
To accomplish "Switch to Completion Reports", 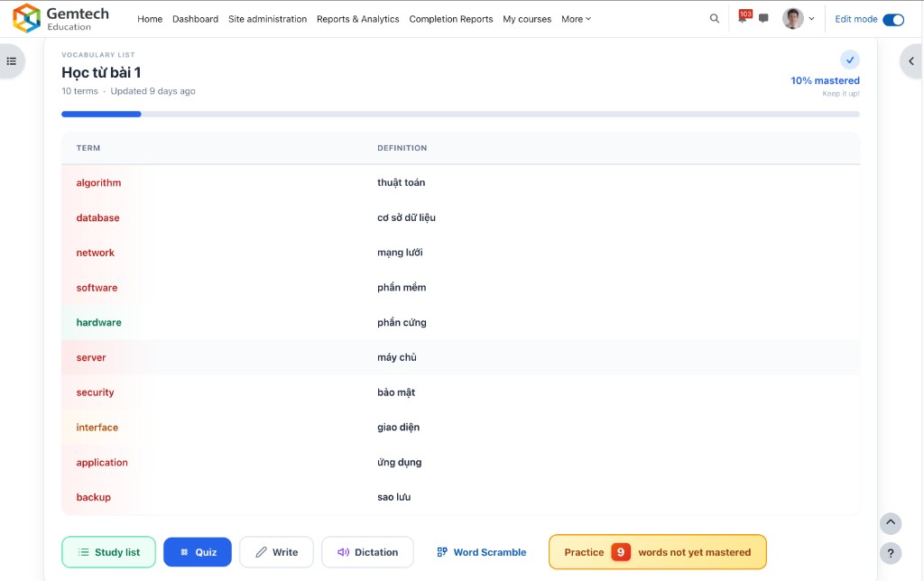I will pyautogui.click(x=451, y=18).
